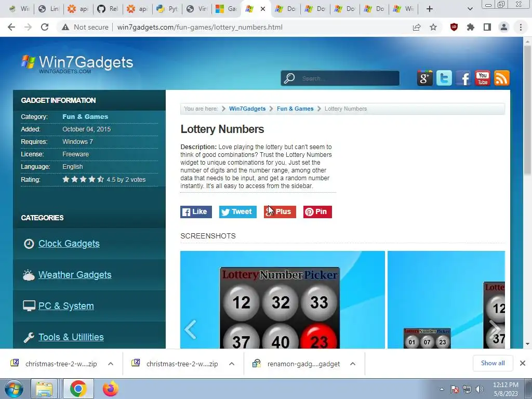
Task: Open a new browser tab
Action: [x=430, y=9]
